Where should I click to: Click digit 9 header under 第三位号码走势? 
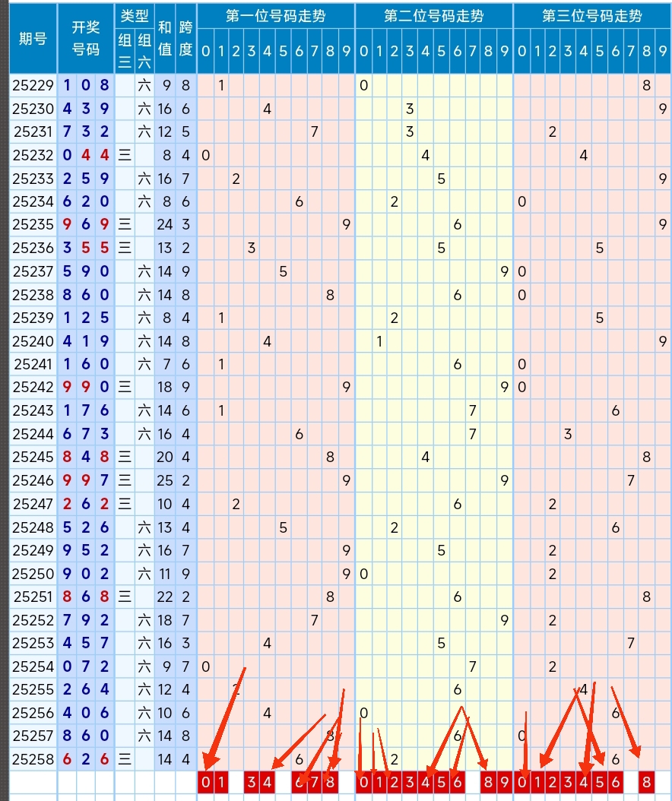coord(663,51)
